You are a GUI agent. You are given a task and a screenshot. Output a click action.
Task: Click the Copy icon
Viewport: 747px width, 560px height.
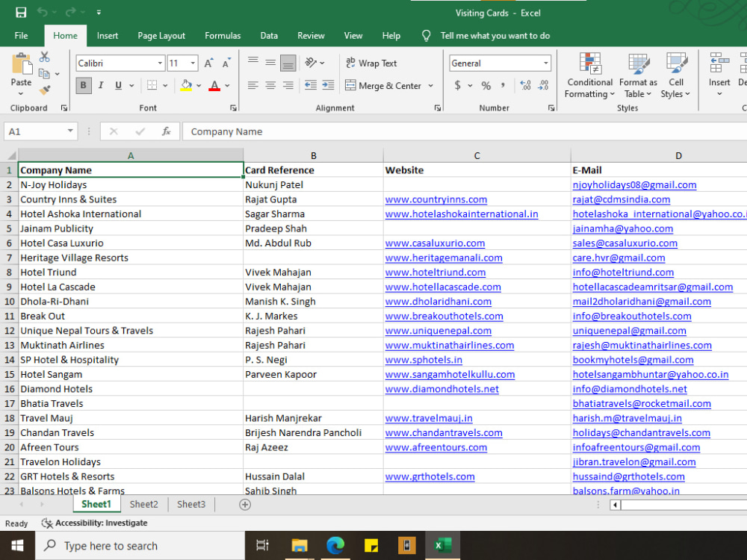[44, 73]
